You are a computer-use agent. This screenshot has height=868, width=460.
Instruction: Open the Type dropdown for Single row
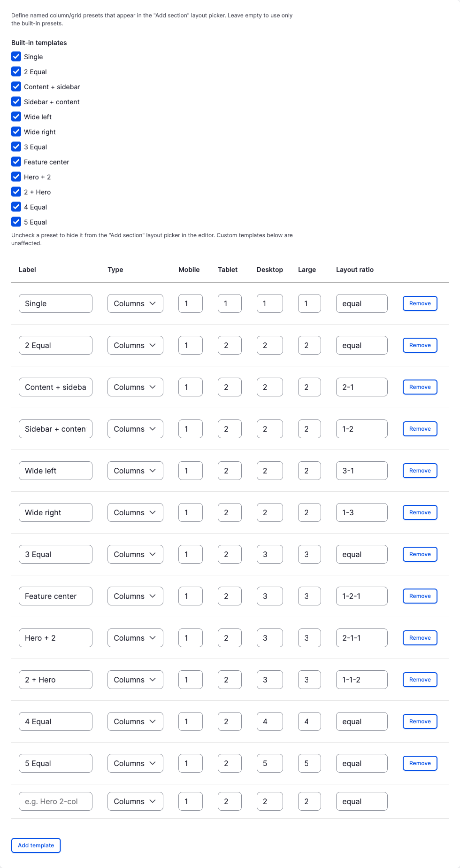point(135,303)
